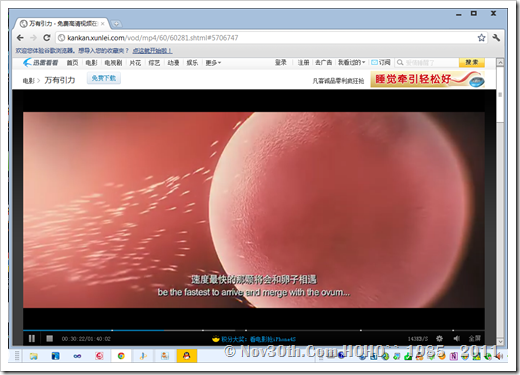
Task: Open the music note icon on taskbar
Action: pos(143,356)
